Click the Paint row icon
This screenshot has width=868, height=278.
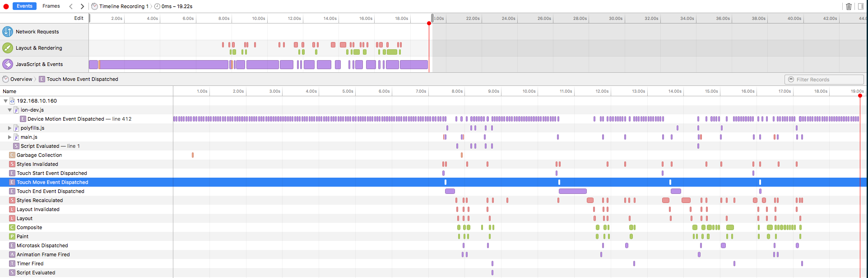[12, 236]
